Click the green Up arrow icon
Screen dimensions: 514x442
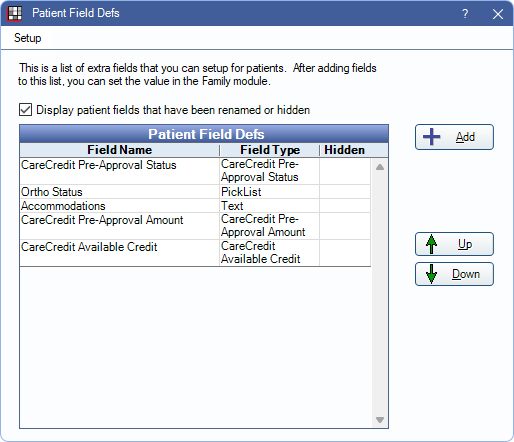click(431, 244)
